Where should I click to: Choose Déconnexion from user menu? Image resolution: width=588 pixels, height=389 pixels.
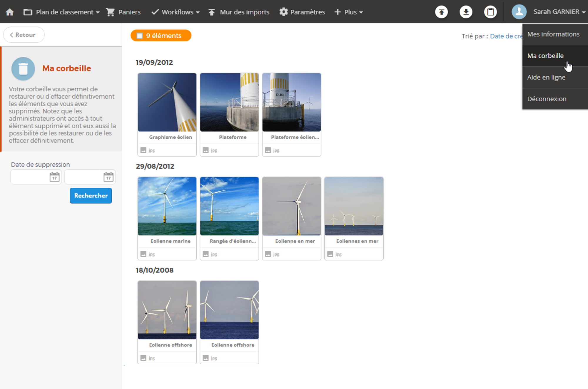tap(547, 99)
